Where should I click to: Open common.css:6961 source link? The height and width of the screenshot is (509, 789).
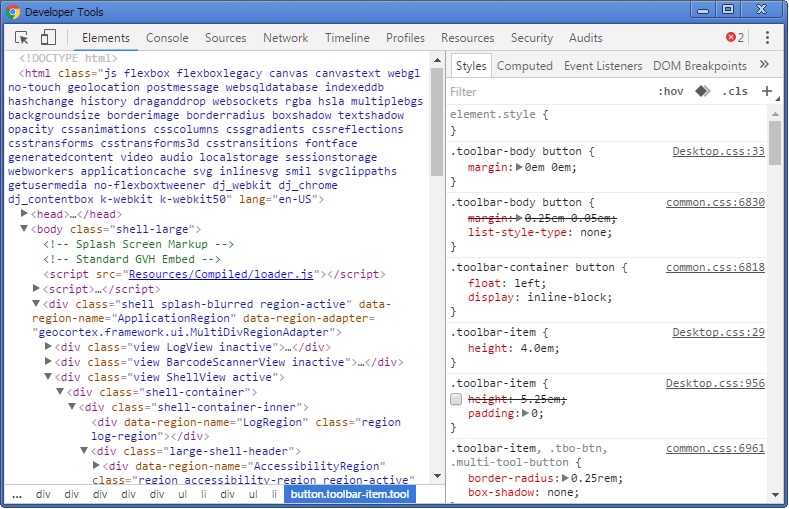coord(716,448)
